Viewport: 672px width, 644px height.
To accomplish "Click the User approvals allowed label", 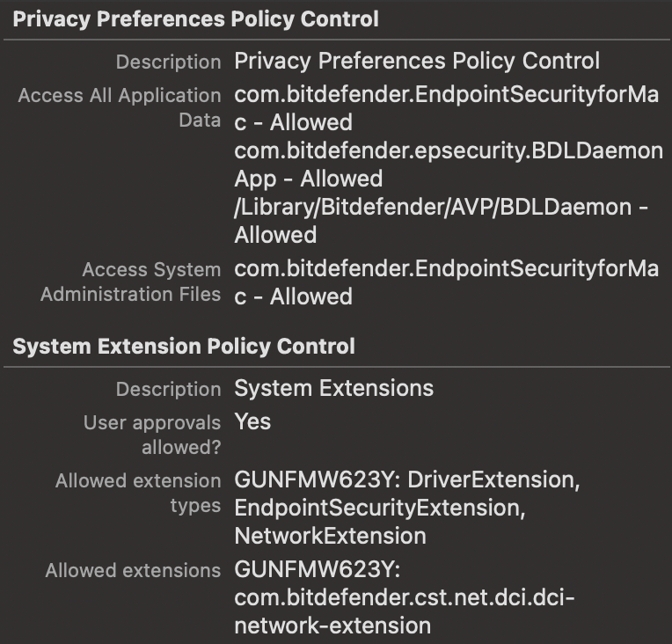I will click(152, 435).
